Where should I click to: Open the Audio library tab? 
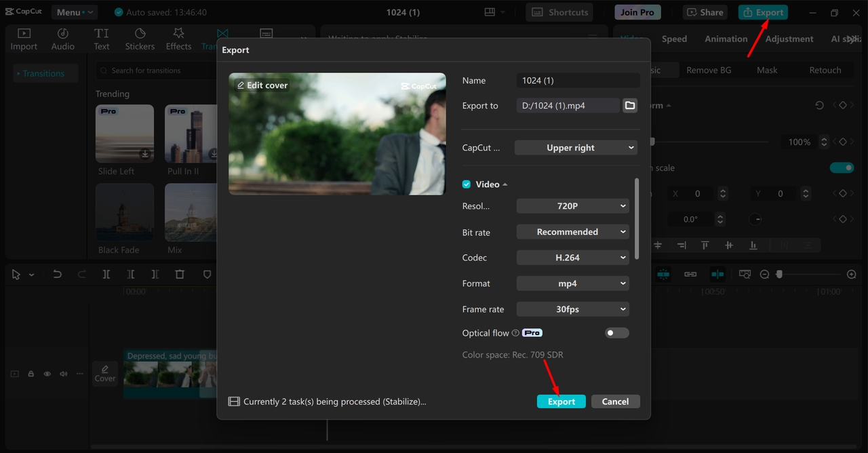tap(62, 39)
